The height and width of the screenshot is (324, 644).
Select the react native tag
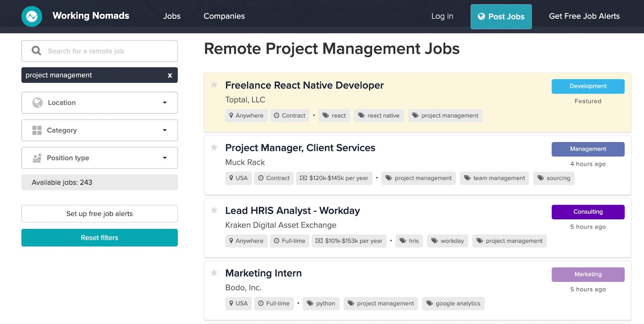coord(379,116)
